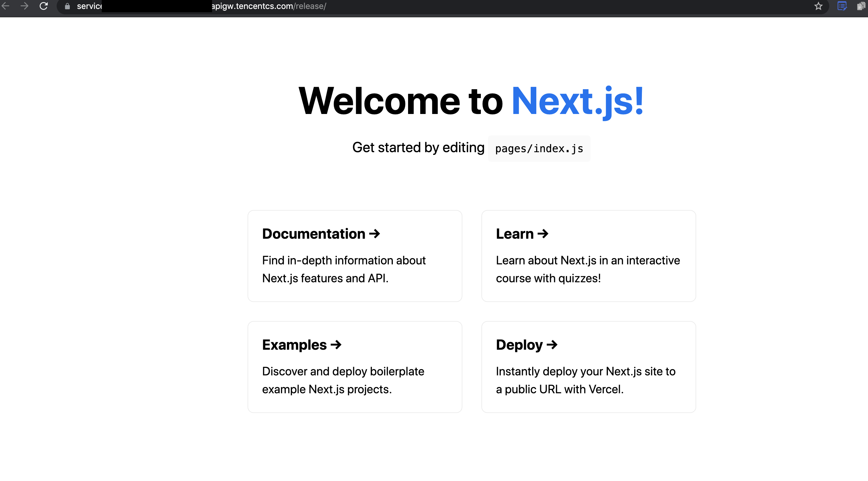The image size is (868, 481).
Task: Click the arrow beside Learn
Action: [543, 234]
